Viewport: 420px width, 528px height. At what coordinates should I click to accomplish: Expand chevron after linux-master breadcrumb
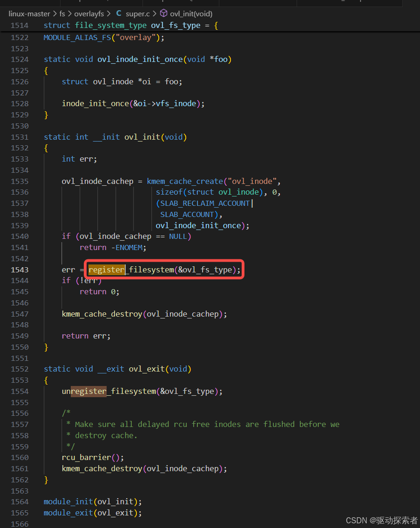[x=54, y=14]
